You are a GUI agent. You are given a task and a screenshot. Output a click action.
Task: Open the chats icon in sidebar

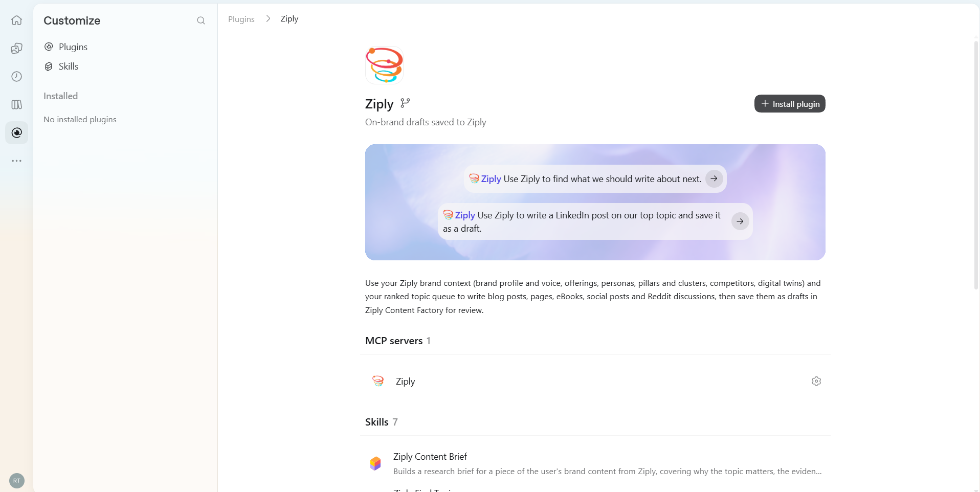pos(16,49)
